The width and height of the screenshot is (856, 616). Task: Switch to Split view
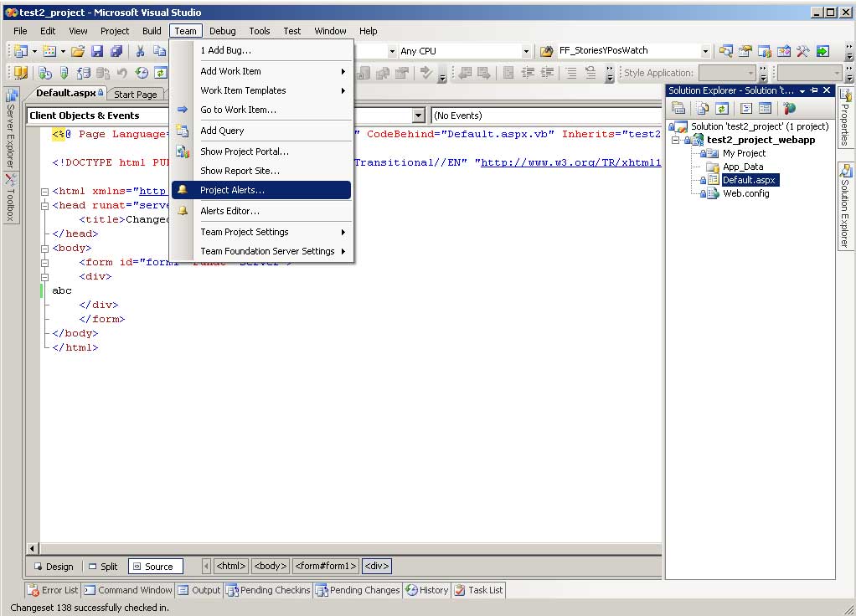(x=103, y=567)
